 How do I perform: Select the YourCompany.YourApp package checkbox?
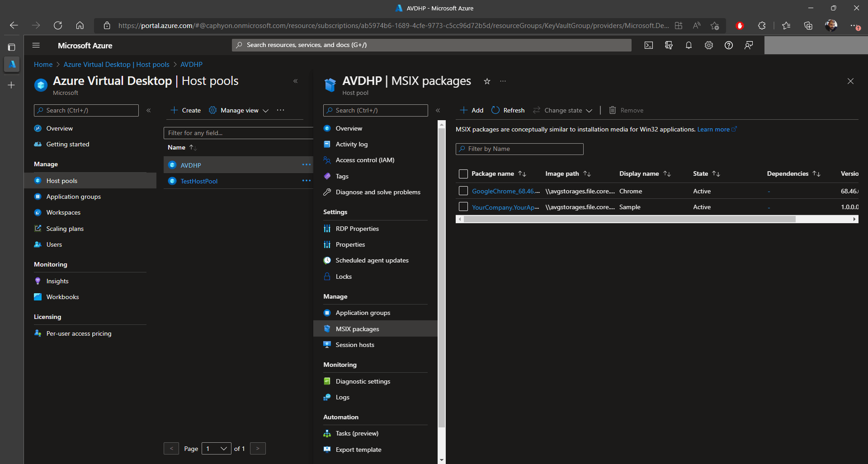click(x=463, y=207)
